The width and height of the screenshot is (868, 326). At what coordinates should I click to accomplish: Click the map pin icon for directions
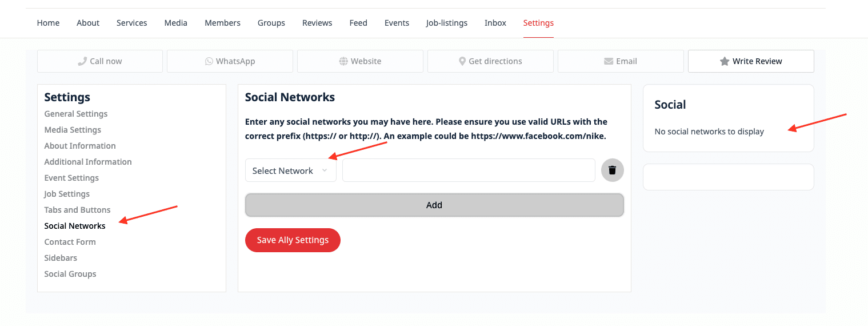(x=462, y=61)
